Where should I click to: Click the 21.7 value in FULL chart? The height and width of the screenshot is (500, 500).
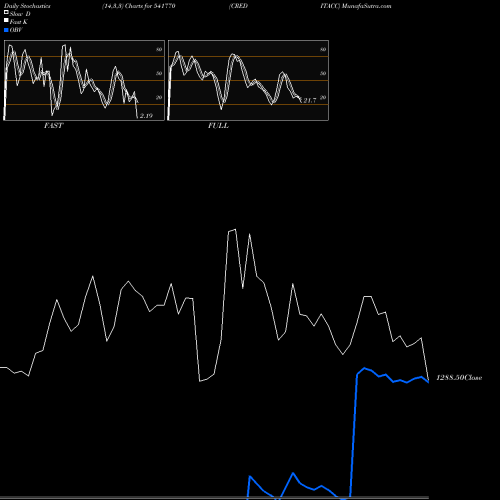pos(310,101)
